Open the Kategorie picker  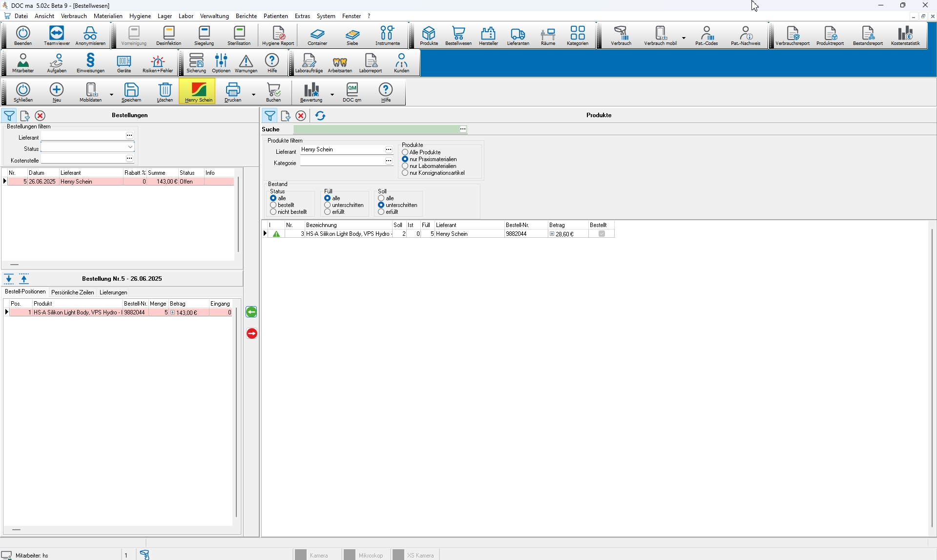389,161
